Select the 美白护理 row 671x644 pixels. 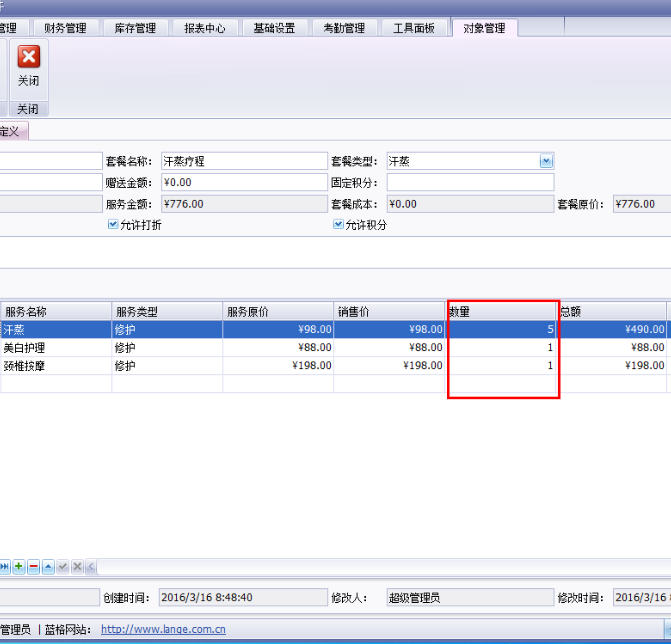point(56,347)
